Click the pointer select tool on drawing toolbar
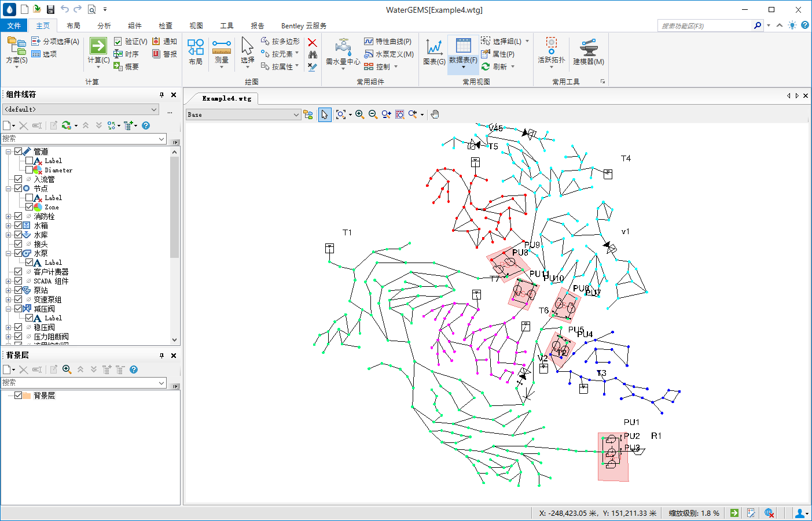The image size is (812, 521). (x=325, y=114)
